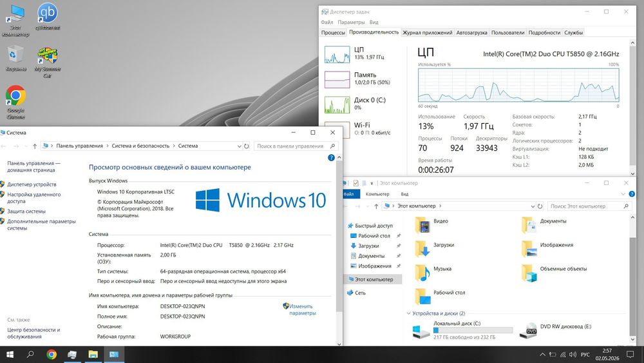Click the Chrome icon in taskbar
Viewport: 644px width, 363px height.
pyautogui.click(x=52, y=355)
